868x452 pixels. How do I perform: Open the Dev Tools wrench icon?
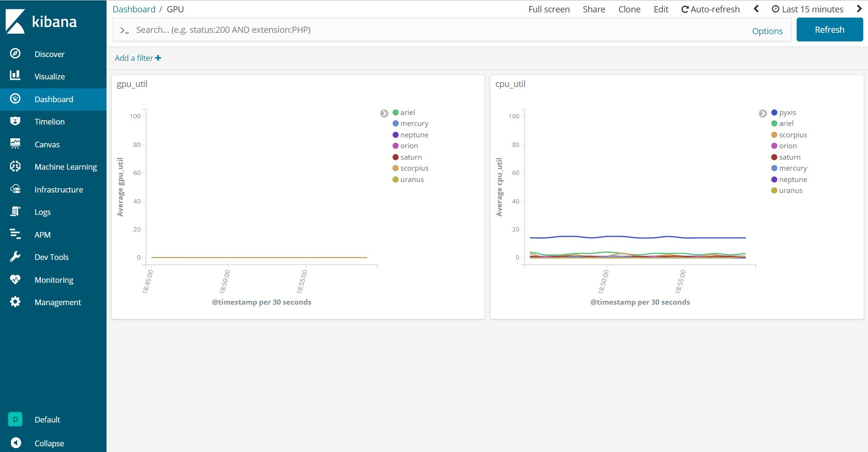pos(15,257)
